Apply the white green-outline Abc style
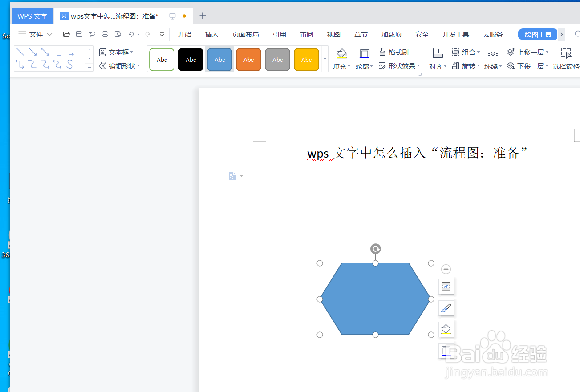Viewport: 580px width, 392px height. [x=162, y=60]
